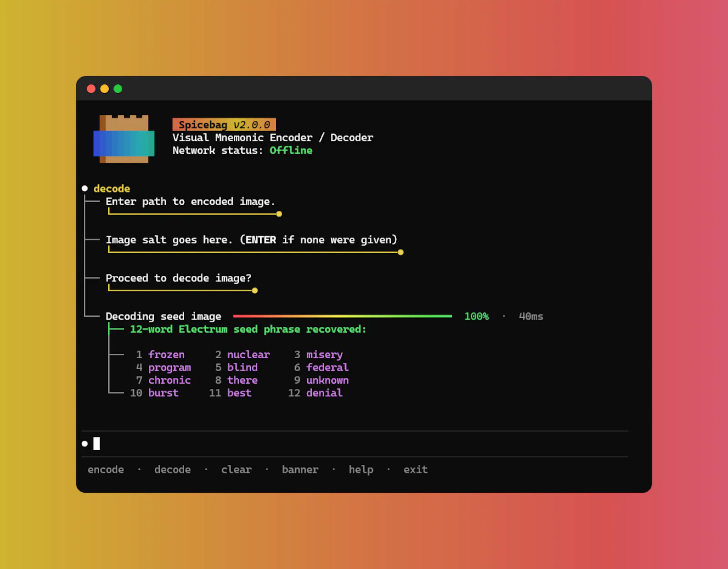Screen dimensions: 728x569
Task: Select the help command in footer
Action: tap(361, 470)
